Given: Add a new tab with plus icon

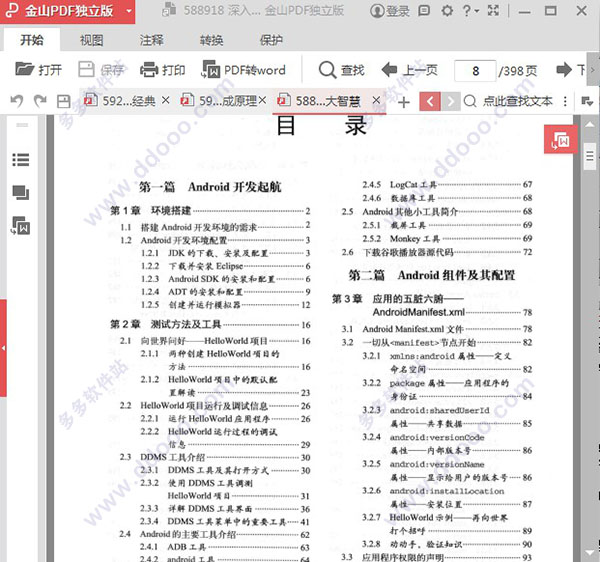Looking at the screenshot, I should (404, 102).
